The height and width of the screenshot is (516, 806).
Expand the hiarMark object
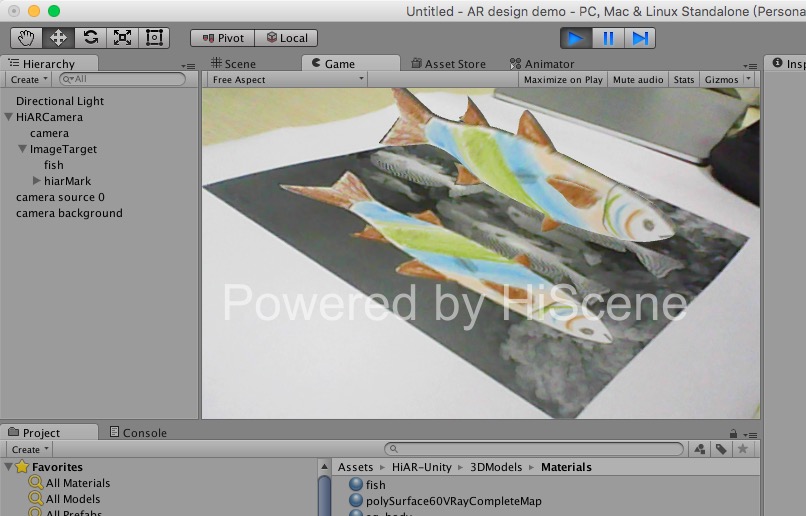pos(37,181)
